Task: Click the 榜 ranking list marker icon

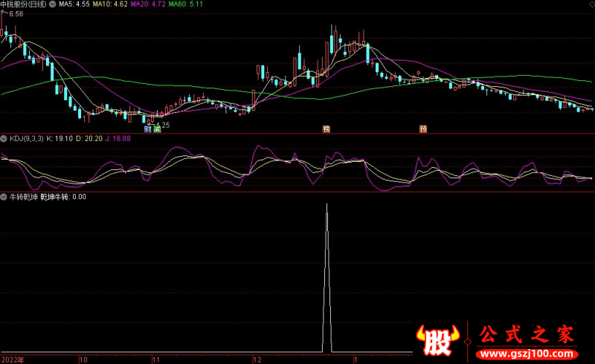Action: click(x=326, y=129)
